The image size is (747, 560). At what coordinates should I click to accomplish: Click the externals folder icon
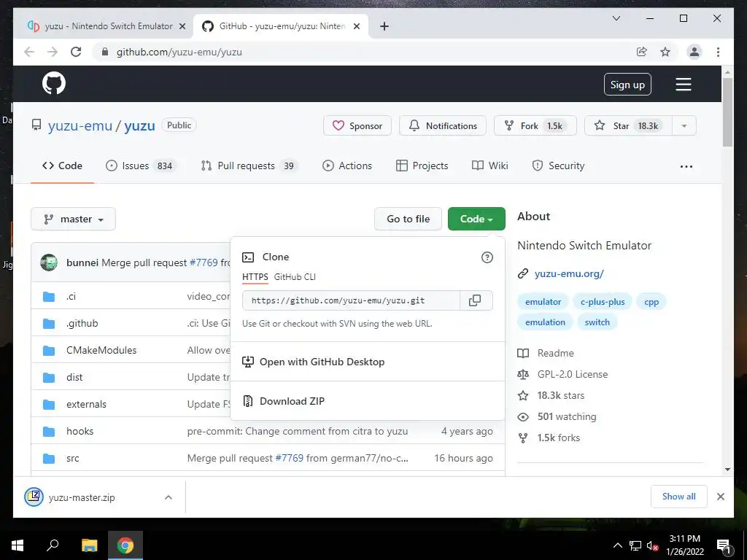49,405
